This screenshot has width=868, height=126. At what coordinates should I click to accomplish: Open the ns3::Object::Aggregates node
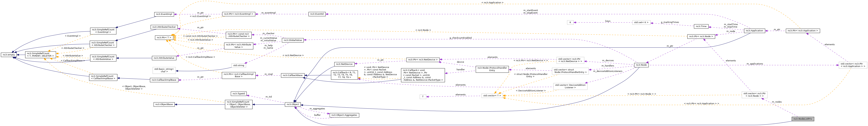coord(344,115)
